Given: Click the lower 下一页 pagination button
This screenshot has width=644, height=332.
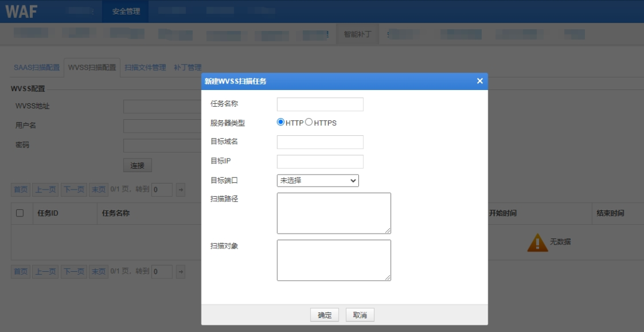Looking at the screenshot, I should (x=74, y=272).
